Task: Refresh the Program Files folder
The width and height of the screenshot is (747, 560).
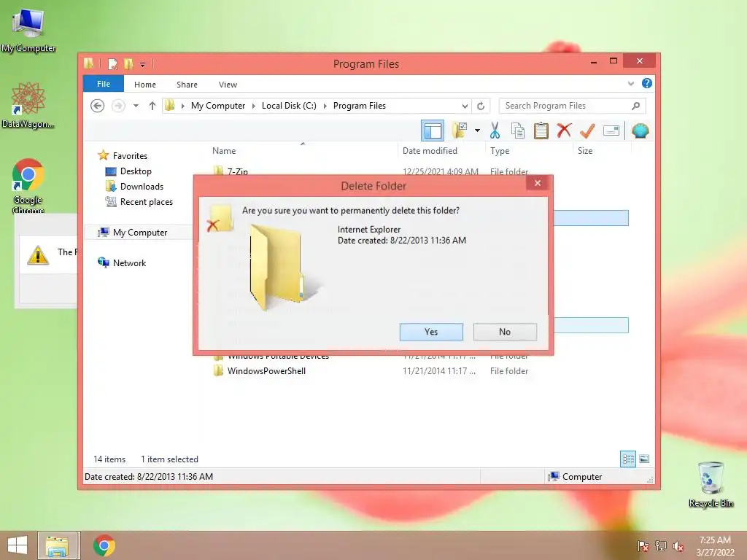Action: 481,106
